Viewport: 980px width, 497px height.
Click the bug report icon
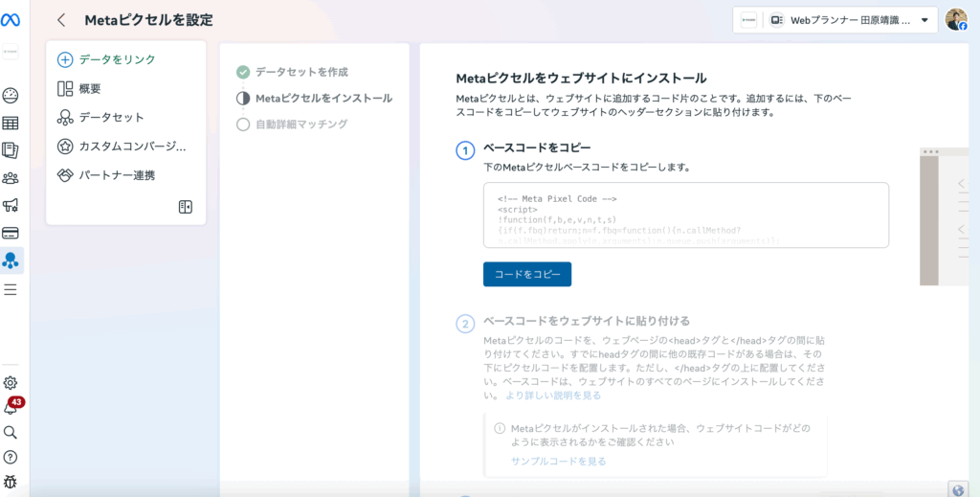[11, 482]
